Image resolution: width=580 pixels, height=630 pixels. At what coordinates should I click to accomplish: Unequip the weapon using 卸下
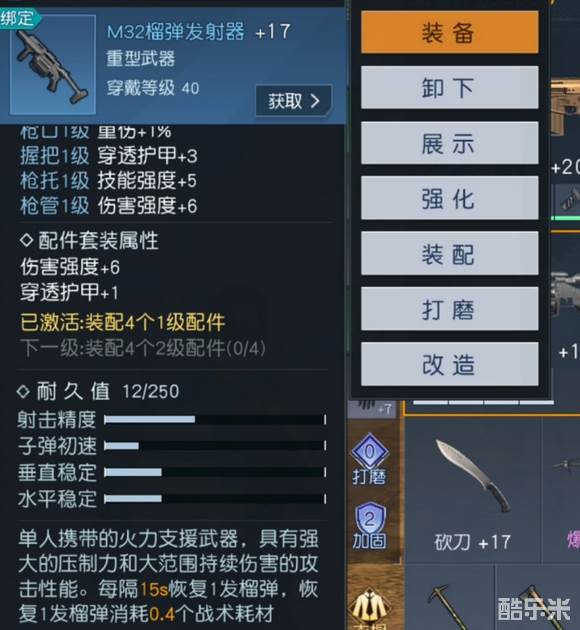[x=449, y=87]
